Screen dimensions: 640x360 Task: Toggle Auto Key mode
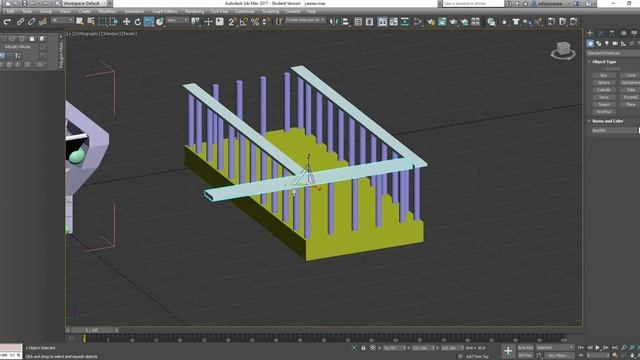525,348
